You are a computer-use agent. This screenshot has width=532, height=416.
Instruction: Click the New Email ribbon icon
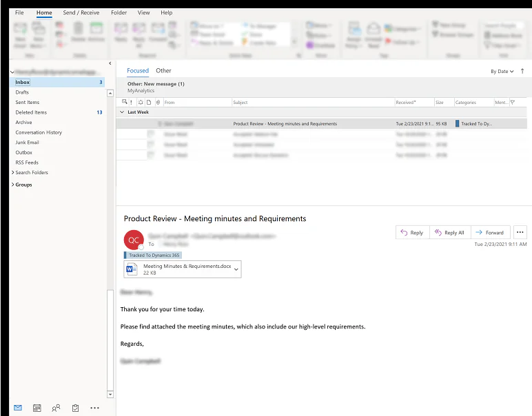[x=20, y=28]
